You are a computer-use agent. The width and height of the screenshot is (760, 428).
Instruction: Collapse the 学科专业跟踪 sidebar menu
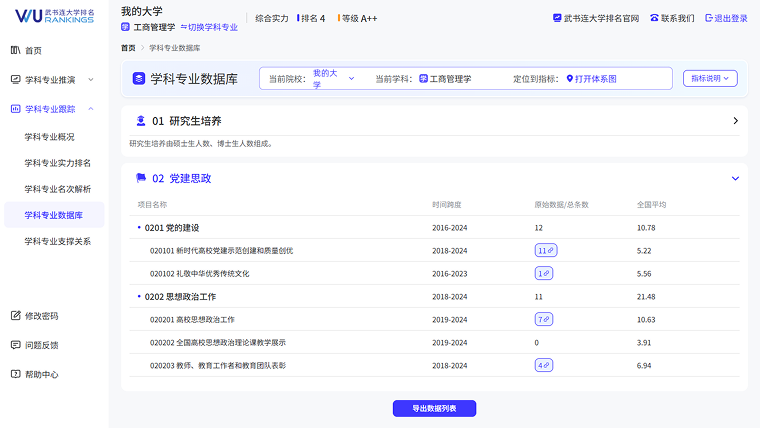point(91,109)
